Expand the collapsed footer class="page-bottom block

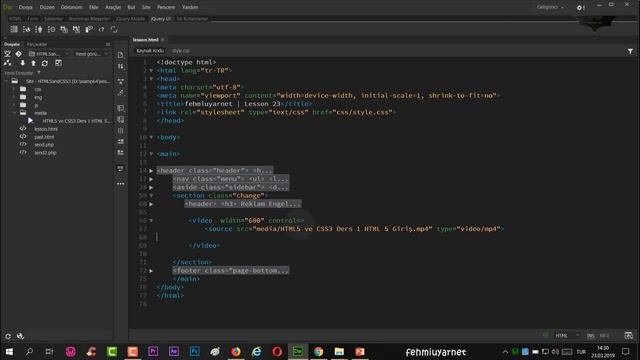pos(151,271)
